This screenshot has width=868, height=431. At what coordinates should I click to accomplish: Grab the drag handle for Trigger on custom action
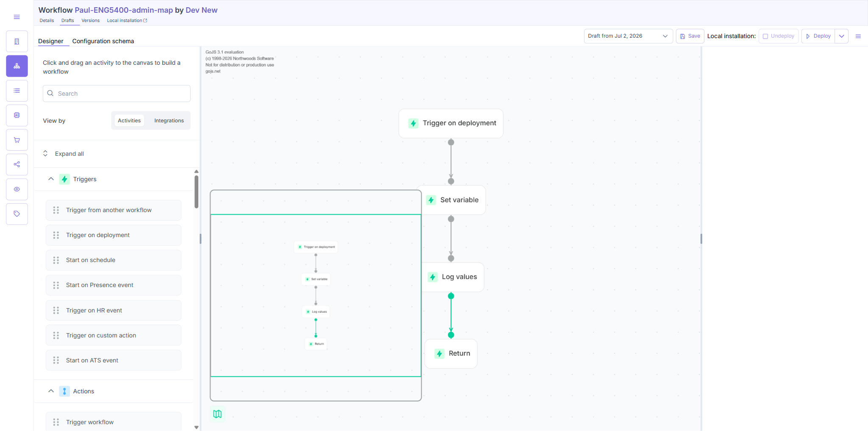(56, 335)
